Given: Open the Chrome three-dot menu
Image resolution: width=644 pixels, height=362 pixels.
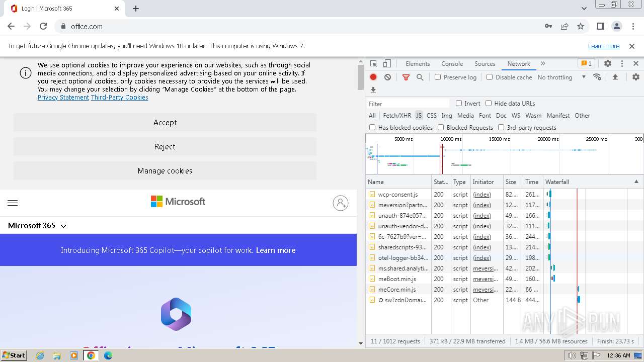Looking at the screenshot, I should click(x=632, y=26).
